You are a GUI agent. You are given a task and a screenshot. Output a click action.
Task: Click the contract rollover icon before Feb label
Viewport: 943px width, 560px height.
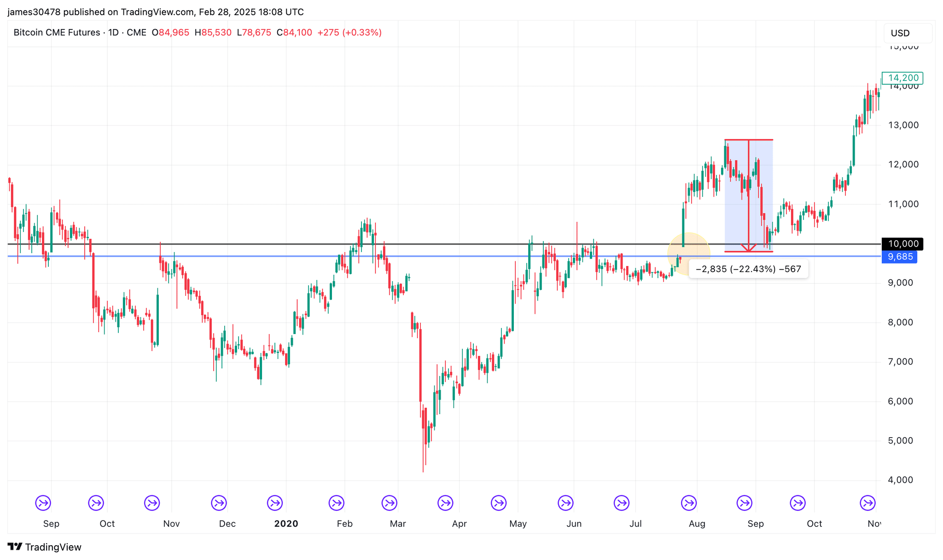337,503
